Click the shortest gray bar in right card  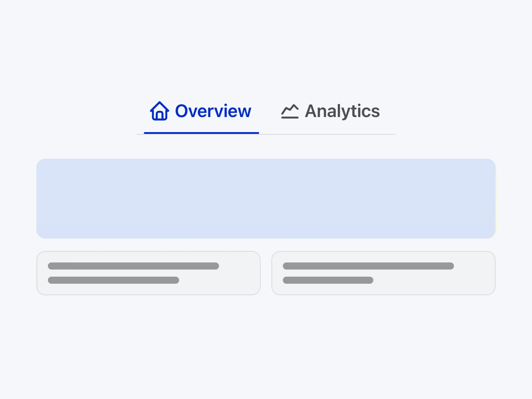click(x=328, y=280)
